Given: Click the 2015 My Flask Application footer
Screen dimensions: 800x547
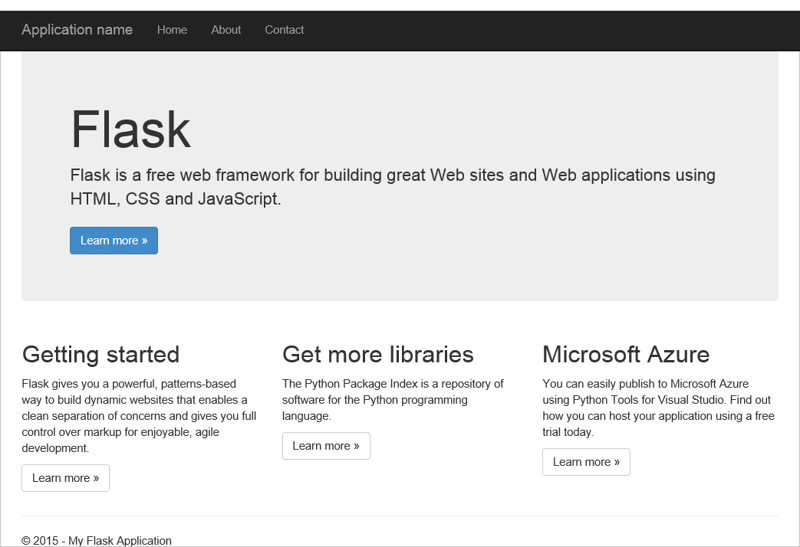Looking at the screenshot, I should tap(97, 540).
